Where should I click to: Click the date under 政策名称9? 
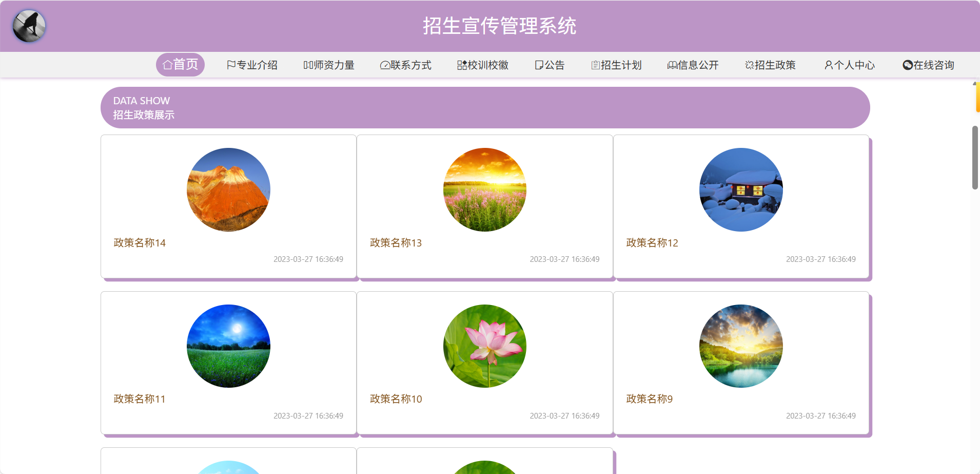click(x=821, y=416)
